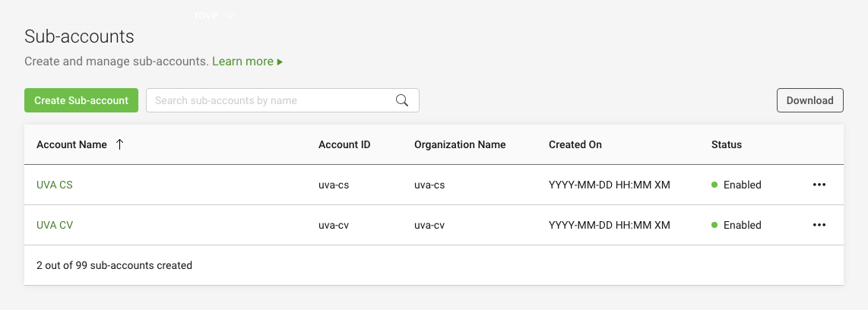Focus the Search sub-accounts by name field
868x310 pixels.
pos(282,101)
